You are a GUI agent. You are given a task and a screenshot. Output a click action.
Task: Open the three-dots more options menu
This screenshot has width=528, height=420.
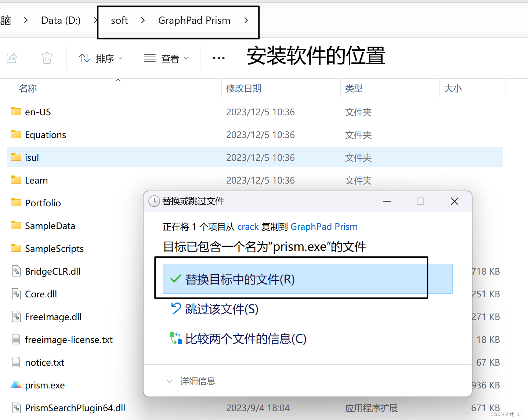coord(219,58)
